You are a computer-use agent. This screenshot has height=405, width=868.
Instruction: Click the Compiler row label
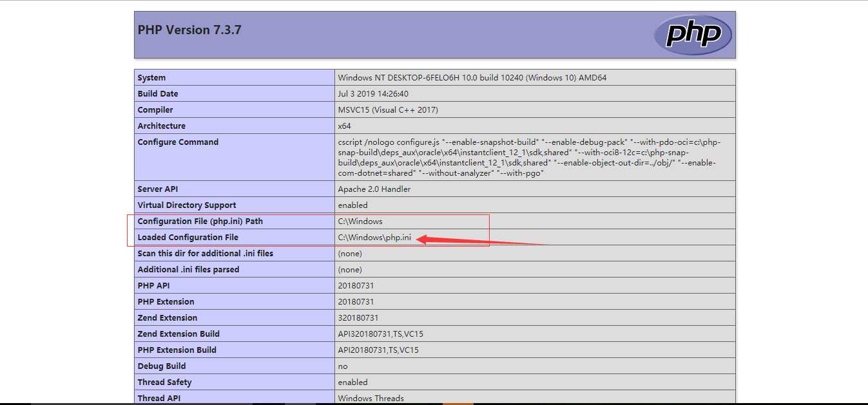coord(155,110)
